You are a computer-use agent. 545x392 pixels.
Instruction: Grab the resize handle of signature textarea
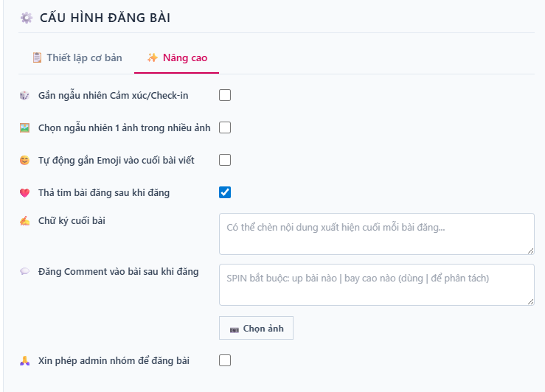530,250
